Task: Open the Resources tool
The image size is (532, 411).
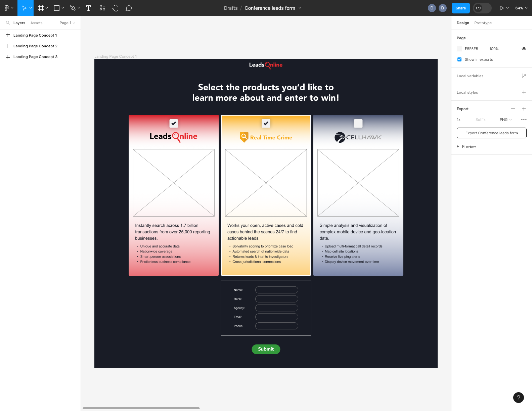Action: click(x=102, y=8)
